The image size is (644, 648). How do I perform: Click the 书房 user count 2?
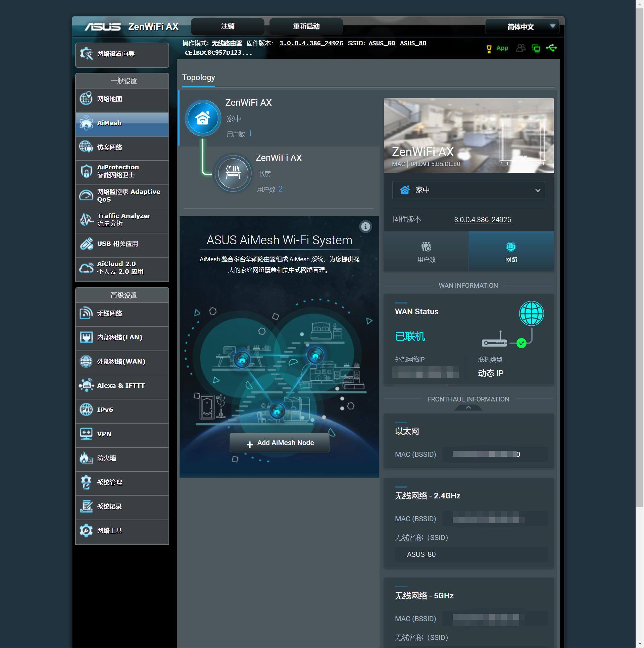(x=280, y=189)
